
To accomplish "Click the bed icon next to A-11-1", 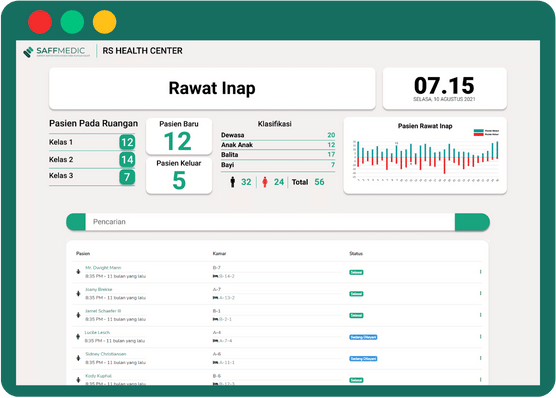I will click(215, 363).
